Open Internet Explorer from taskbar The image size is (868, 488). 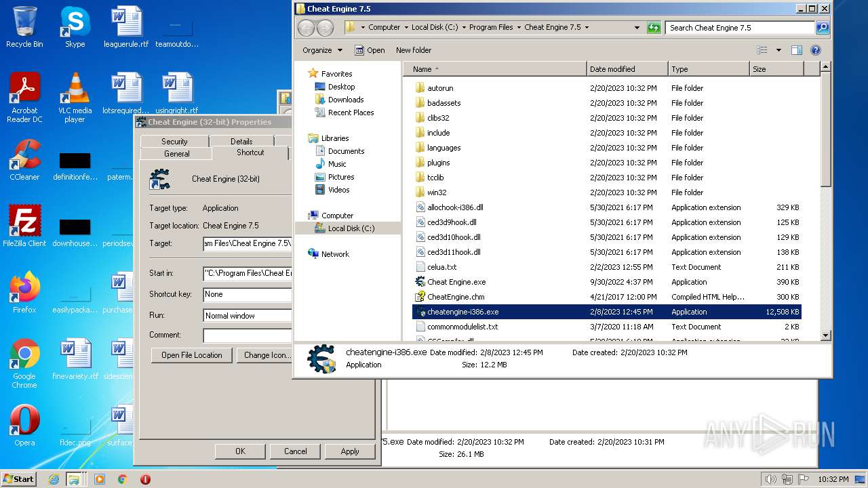[x=54, y=479]
